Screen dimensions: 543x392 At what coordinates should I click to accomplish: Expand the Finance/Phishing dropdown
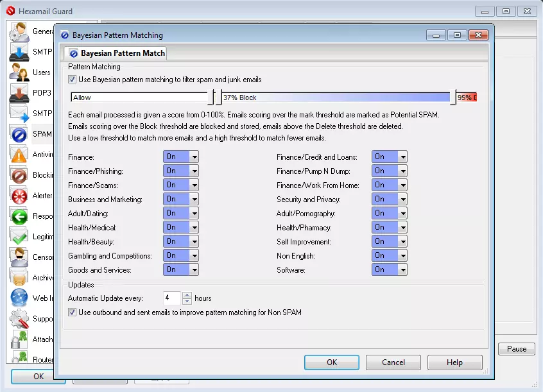194,171
